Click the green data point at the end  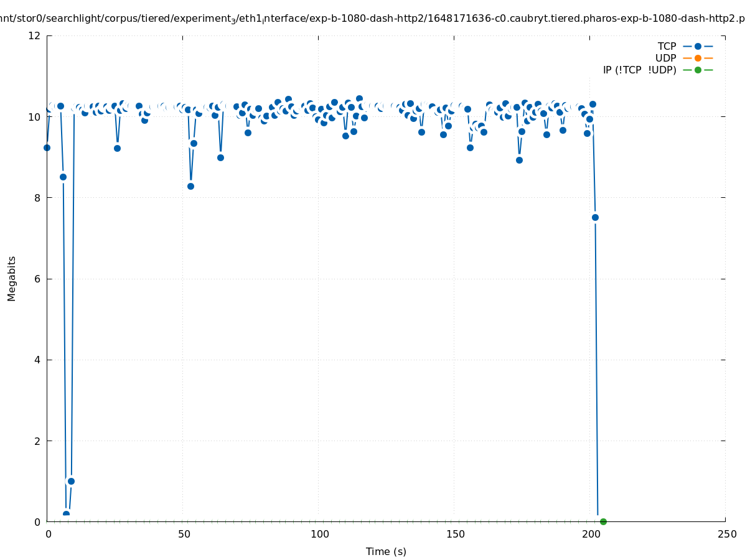(603, 521)
